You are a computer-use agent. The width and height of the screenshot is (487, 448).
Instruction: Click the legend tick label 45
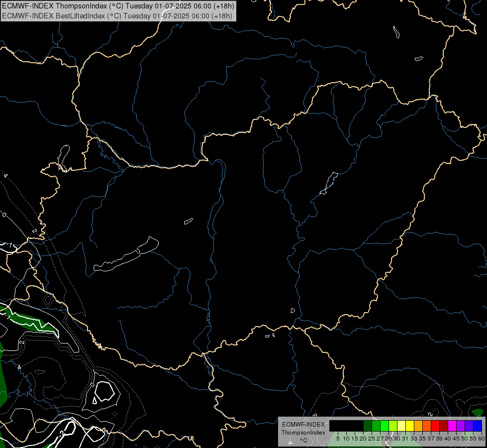click(456, 439)
